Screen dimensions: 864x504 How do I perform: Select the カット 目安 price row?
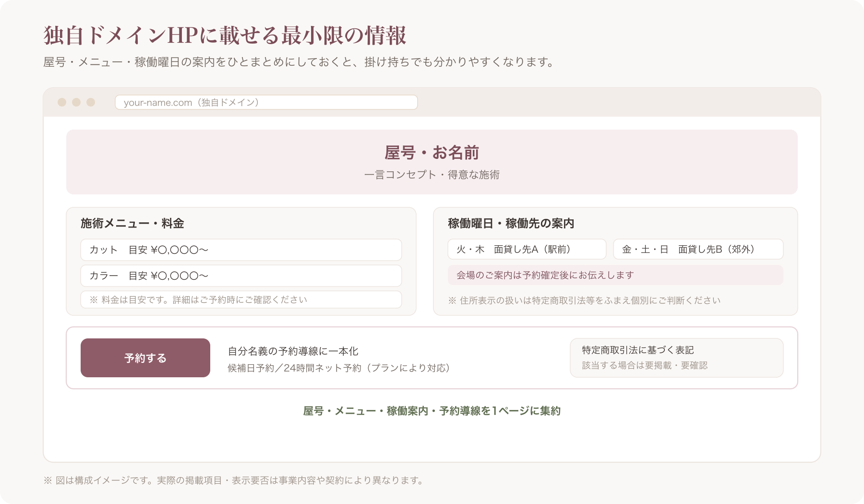point(241,250)
